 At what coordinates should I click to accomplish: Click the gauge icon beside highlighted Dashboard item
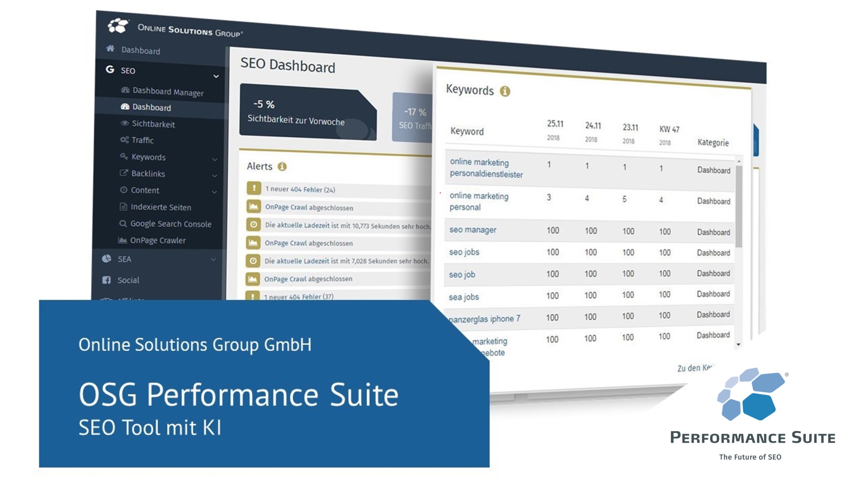pyautogui.click(x=125, y=106)
